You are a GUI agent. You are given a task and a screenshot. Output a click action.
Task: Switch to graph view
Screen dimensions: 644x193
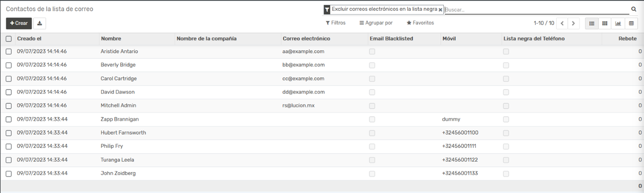[x=618, y=23]
